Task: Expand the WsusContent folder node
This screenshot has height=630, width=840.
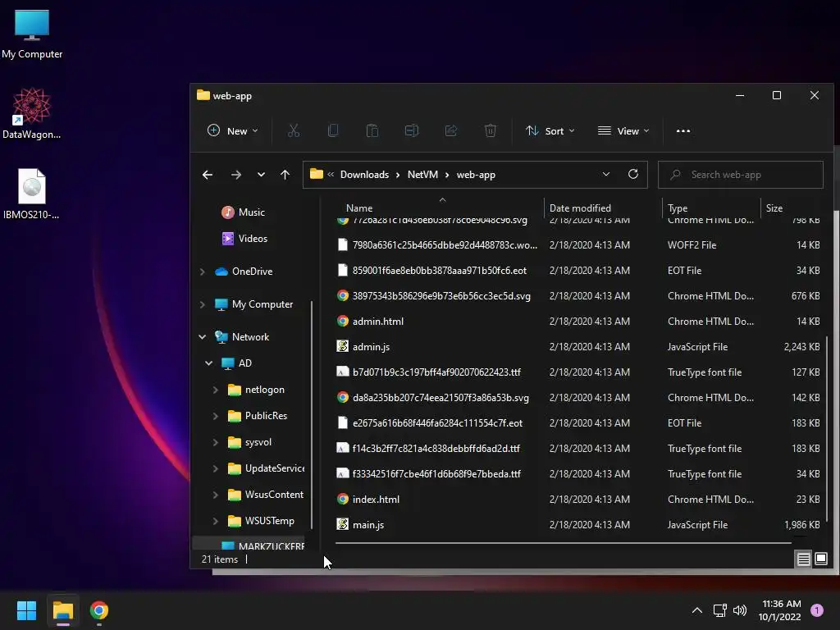Action: (x=216, y=495)
